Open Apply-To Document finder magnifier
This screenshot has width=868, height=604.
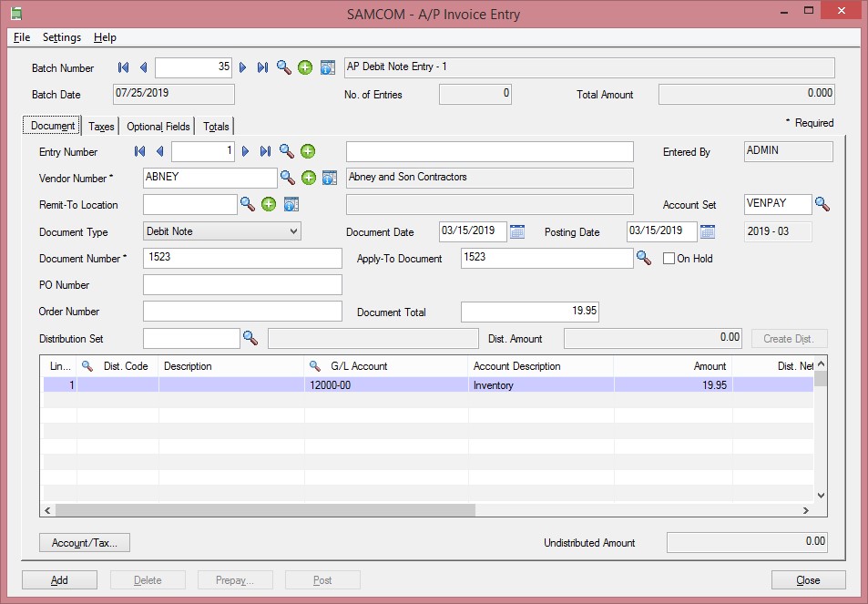point(644,258)
